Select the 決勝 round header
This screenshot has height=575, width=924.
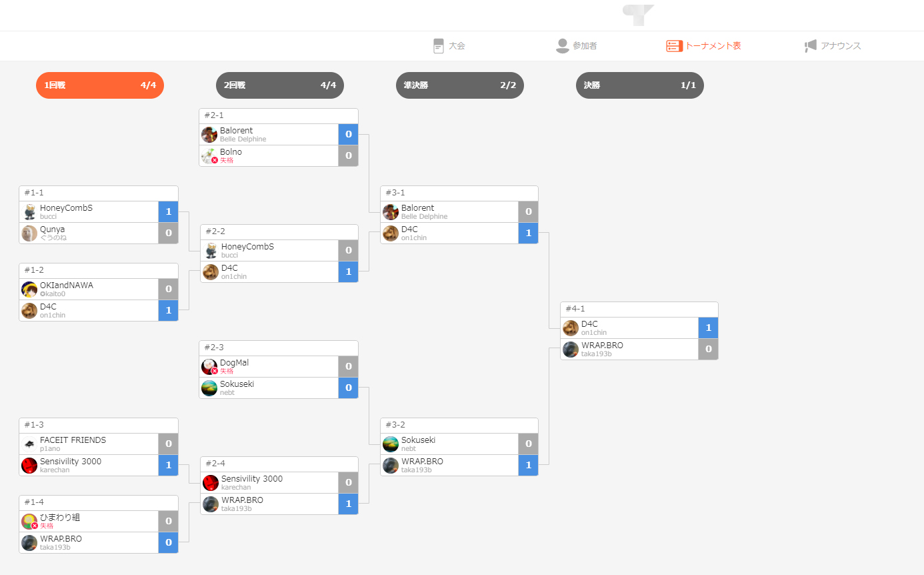tap(640, 85)
